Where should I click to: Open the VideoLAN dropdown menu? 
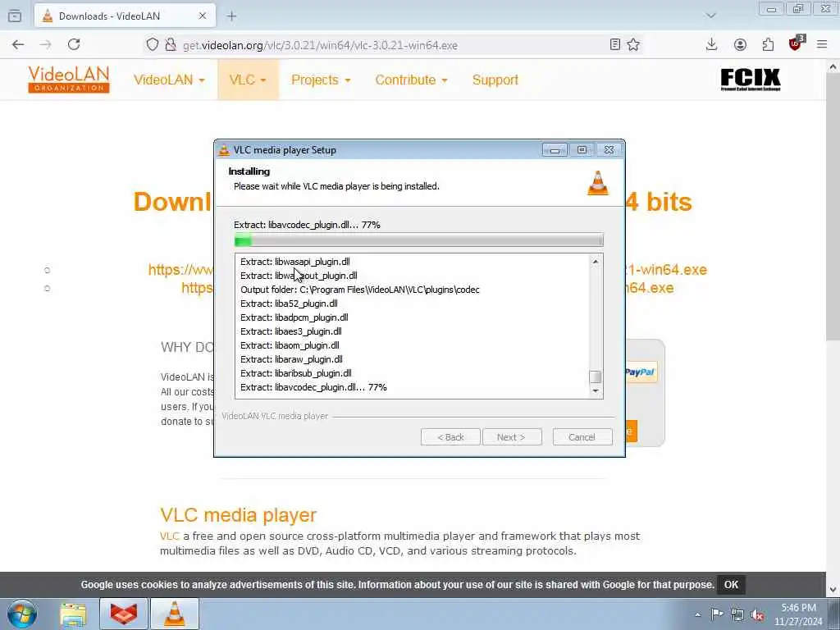point(169,80)
